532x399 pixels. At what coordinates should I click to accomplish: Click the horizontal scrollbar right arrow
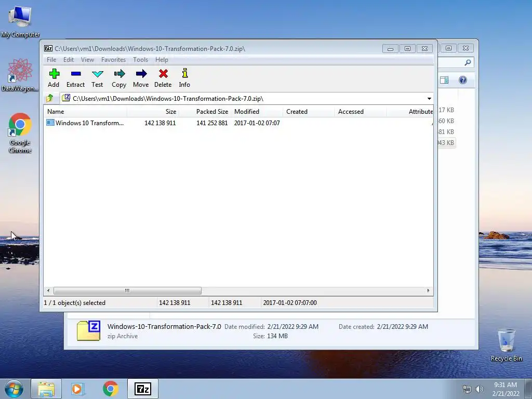click(x=428, y=290)
